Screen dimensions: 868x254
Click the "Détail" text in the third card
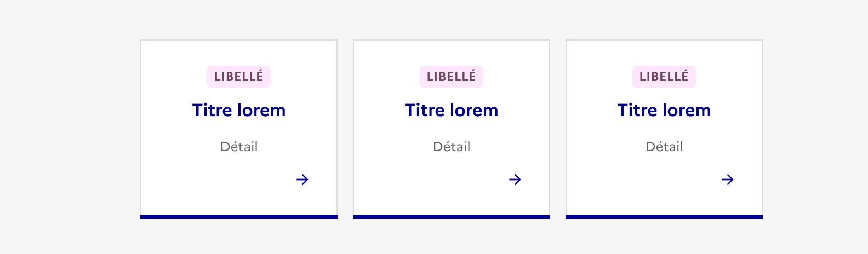tap(664, 147)
